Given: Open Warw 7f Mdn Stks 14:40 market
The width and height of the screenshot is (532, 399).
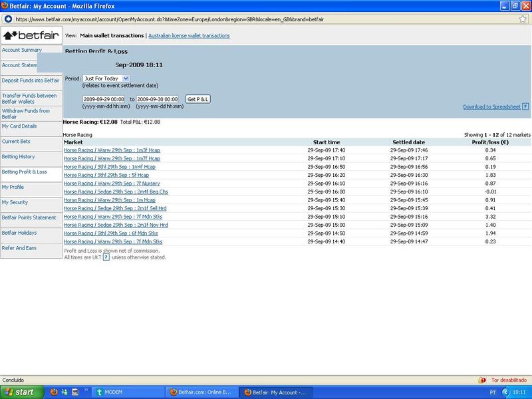Looking at the screenshot, I should [x=113, y=241].
